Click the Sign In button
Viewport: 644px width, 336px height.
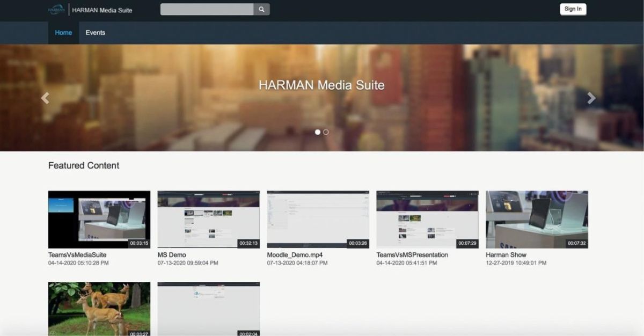(x=573, y=9)
